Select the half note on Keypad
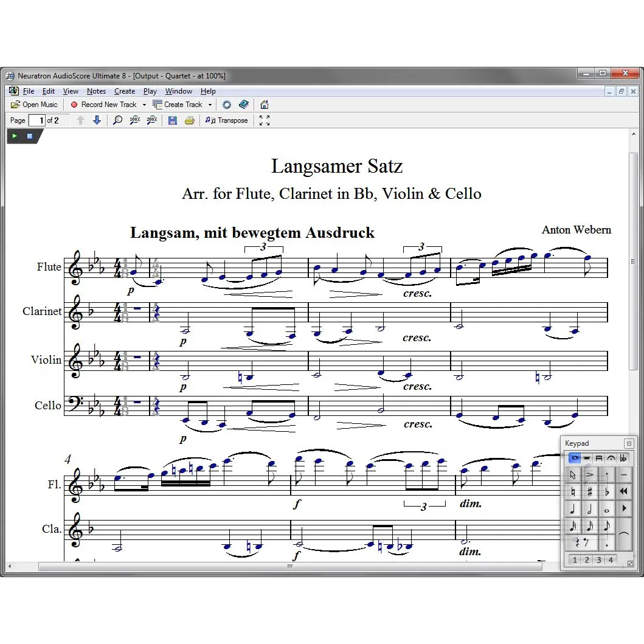Viewport: 644px width, 644px height. coord(590,509)
